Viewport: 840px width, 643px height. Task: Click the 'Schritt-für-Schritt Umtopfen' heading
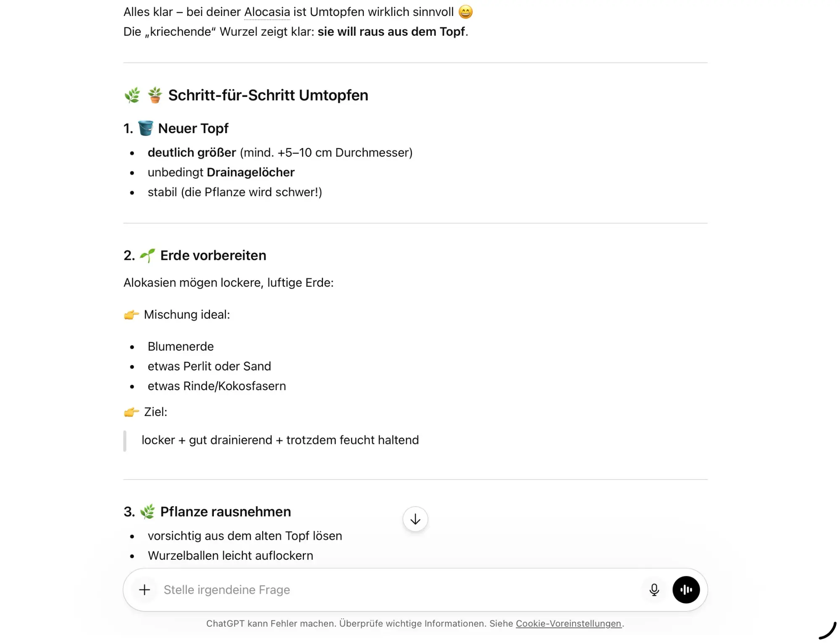coord(268,95)
